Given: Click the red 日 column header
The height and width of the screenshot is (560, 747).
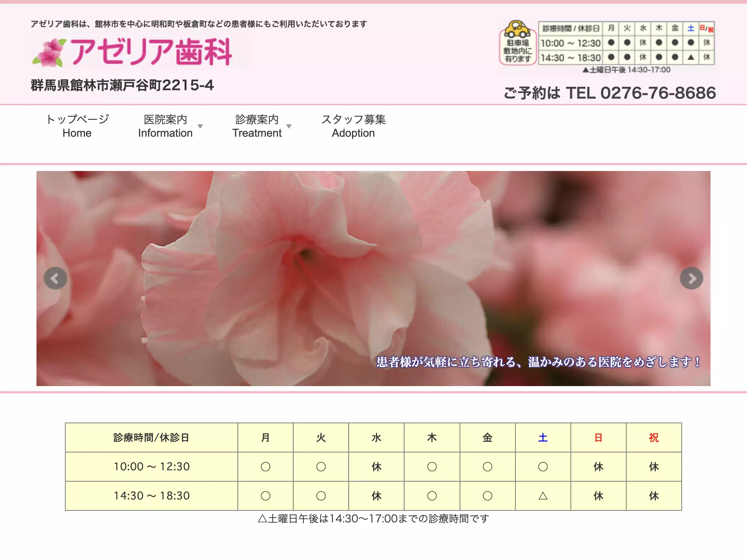Looking at the screenshot, I should (598, 437).
